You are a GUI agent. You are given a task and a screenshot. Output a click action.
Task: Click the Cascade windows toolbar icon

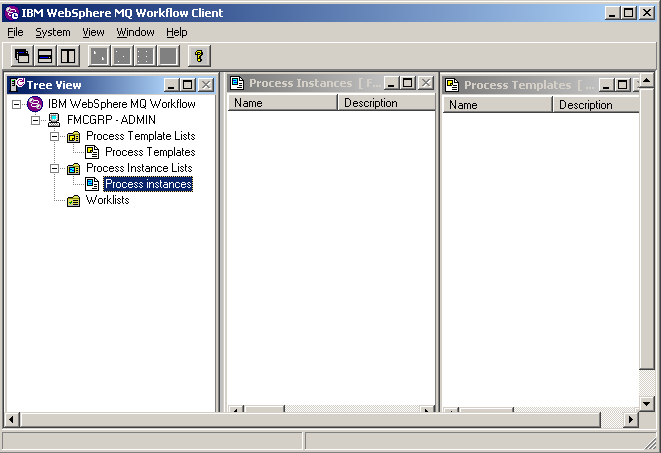pyautogui.click(x=21, y=56)
